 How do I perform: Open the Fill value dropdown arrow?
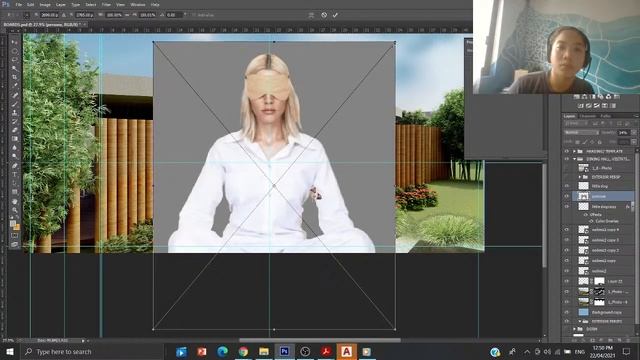click(x=633, y=142)
